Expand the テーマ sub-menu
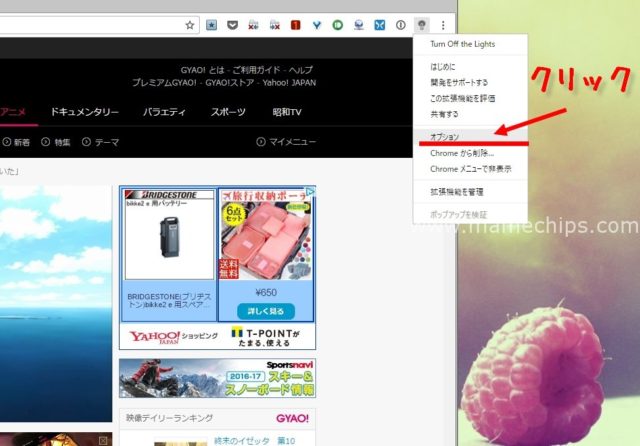 coord(100,142)
